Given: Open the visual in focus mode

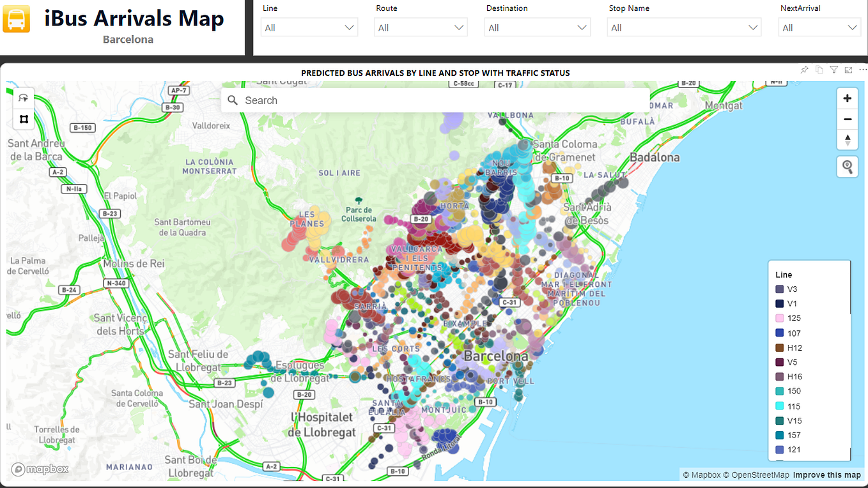Looking at the screenshot, I should point(849,70).
